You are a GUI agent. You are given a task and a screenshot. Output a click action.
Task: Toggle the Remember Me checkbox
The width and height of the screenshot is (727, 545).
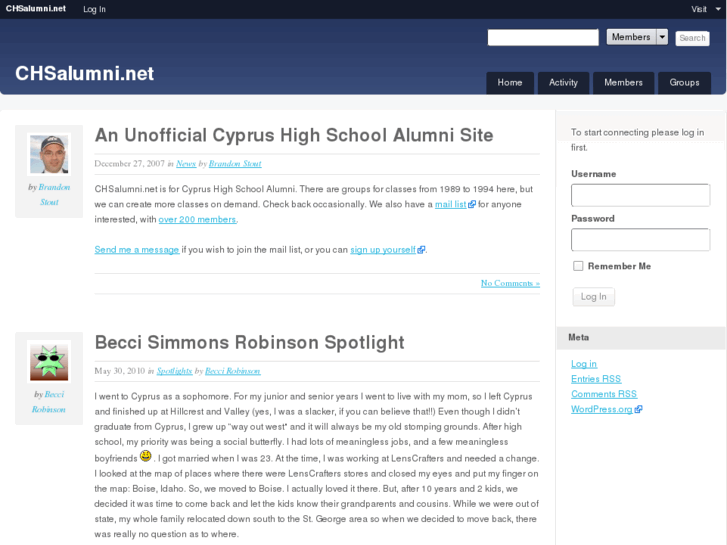coord(578,266)
